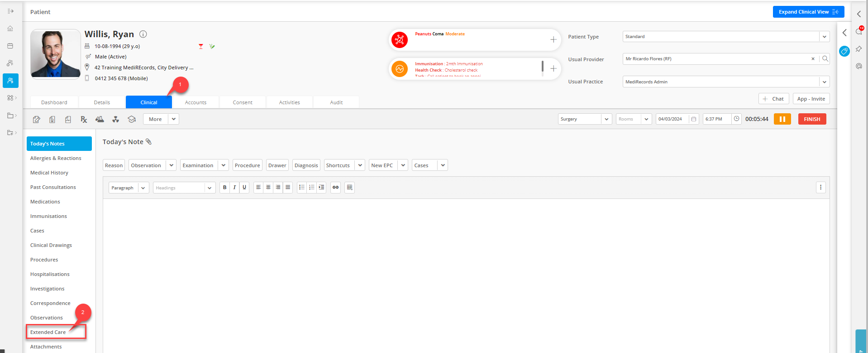Screen dimensions: 868x353
Task: Switch to the Activities tab
Action: click(290, 102)
